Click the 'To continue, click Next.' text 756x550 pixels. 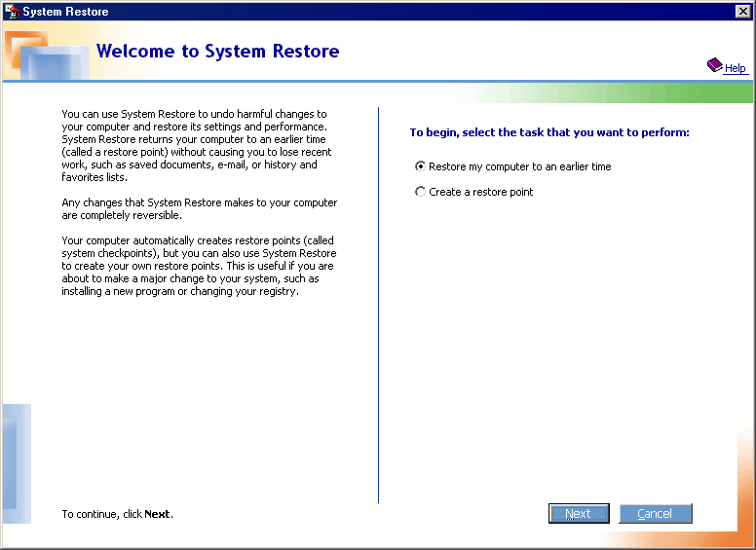(117, 514)
